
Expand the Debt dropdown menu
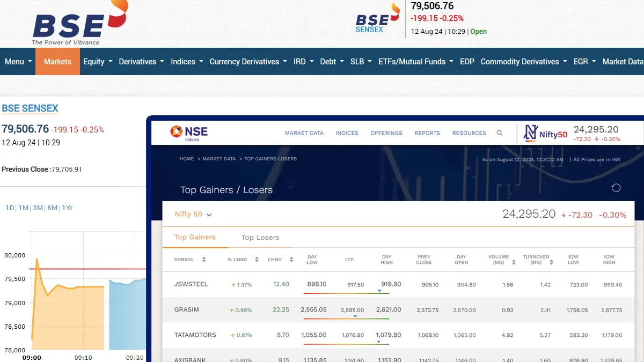coord(332,62)
